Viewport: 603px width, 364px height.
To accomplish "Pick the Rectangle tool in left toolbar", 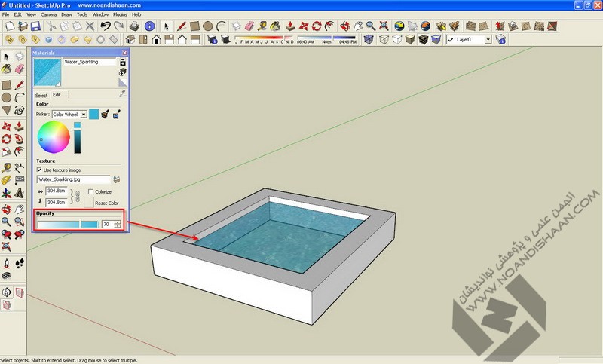I will [x=7, y=84].
